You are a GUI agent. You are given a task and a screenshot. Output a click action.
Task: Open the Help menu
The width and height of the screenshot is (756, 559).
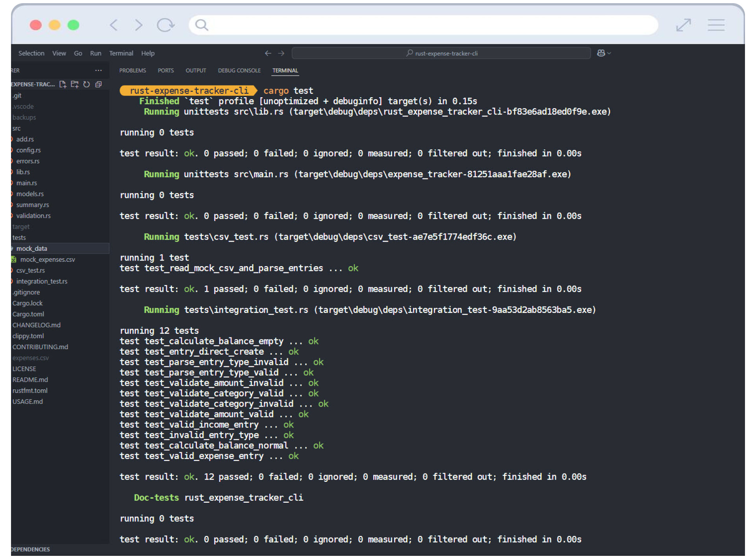(148, 53)
